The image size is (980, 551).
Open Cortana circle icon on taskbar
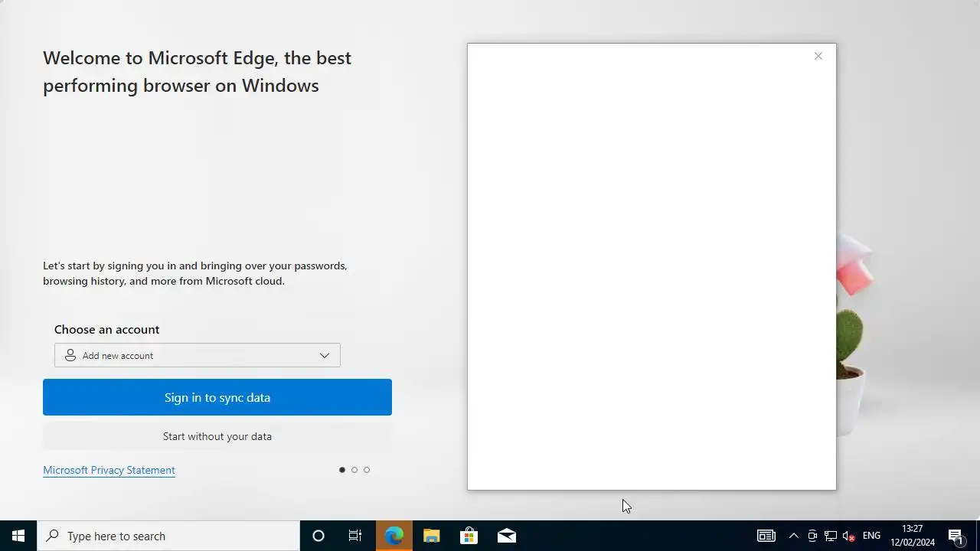pyautogui.click(x=318, y=536)
